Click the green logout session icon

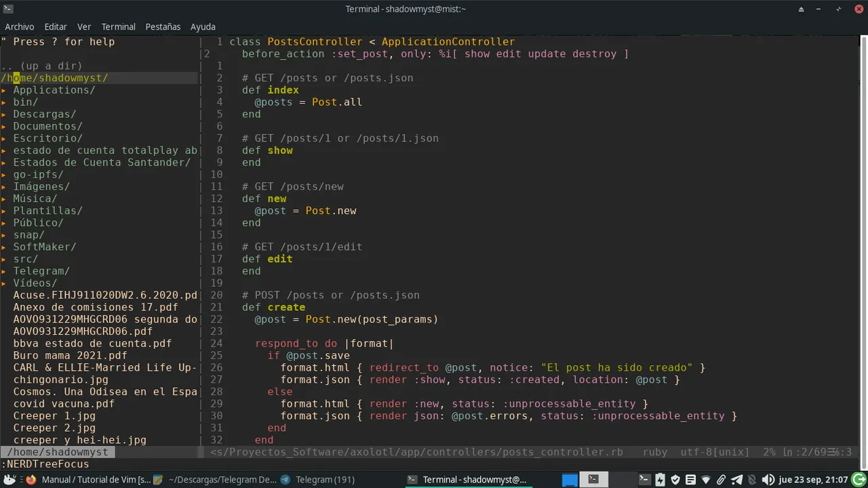click(x=859, y=480)
